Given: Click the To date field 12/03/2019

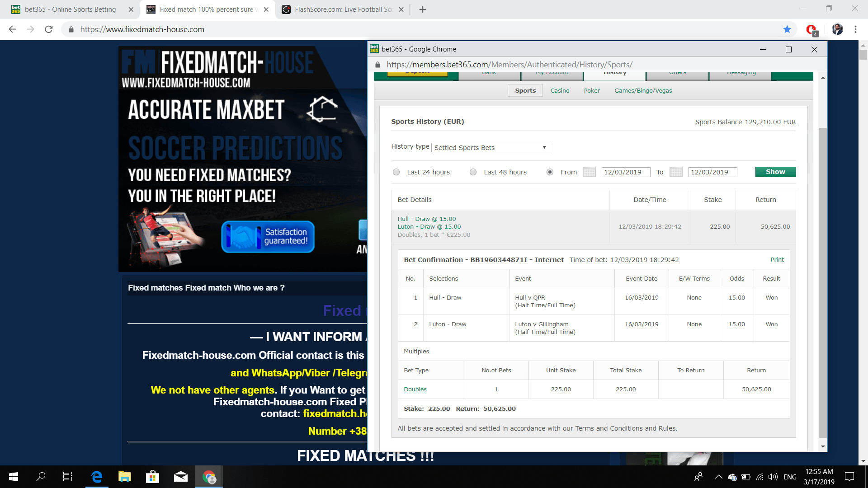Looking at the screenshot, I should click(x=712, y=172).
